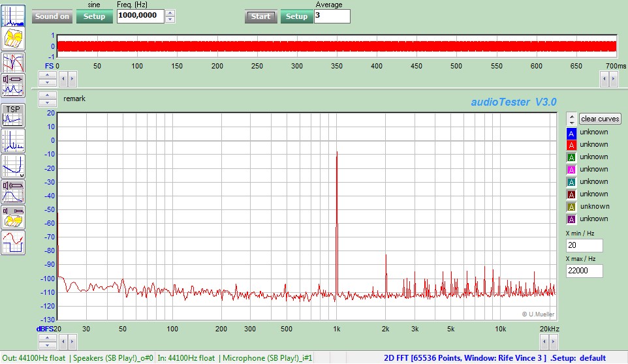Select the dark red A curve slot
This screenshot has width=628, height=364.
pyautogui.click(x=571, y=194)
